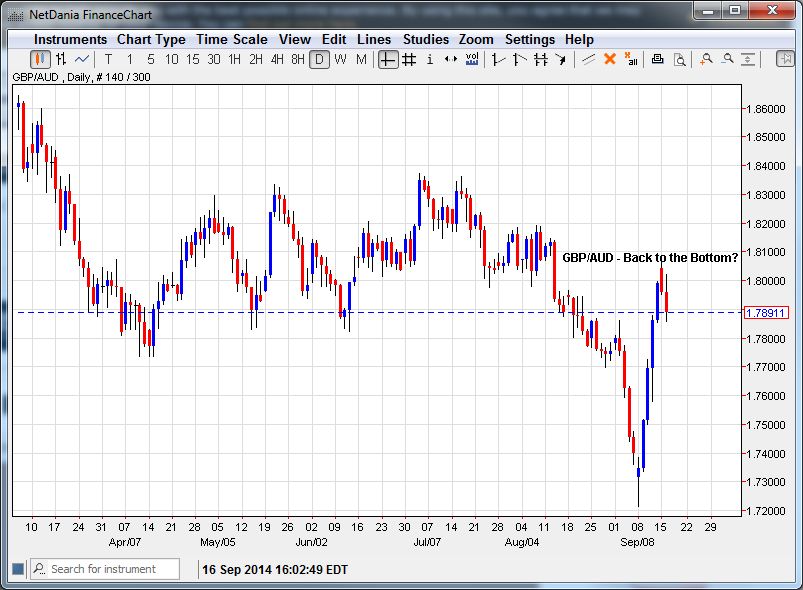
Task: Toggle the volume display icon
Action: (472, 60)
